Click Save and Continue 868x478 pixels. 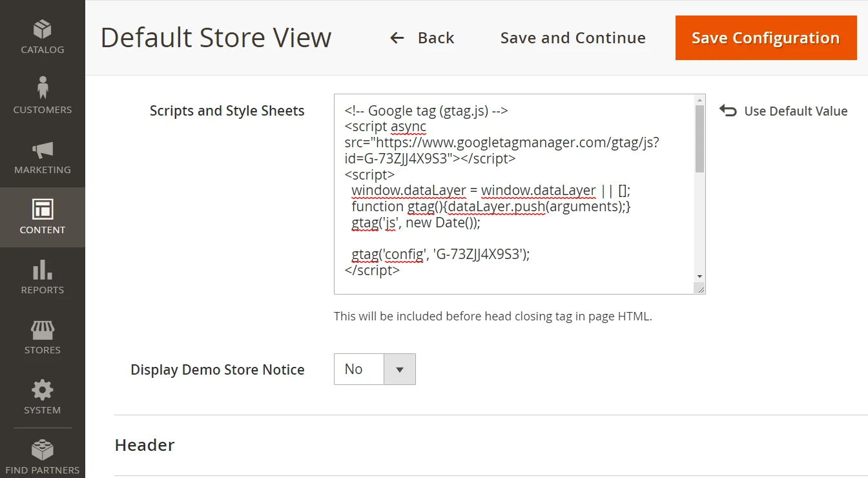(x=573, y=38)
